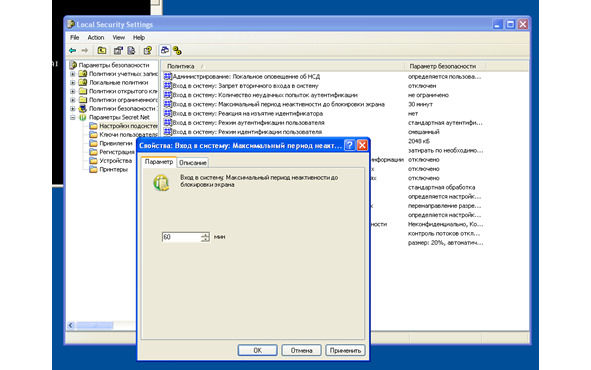Switch to the Описание tab
Viewport: 591px width, 370px height.
pyautogui.click(x=192, y=162)
